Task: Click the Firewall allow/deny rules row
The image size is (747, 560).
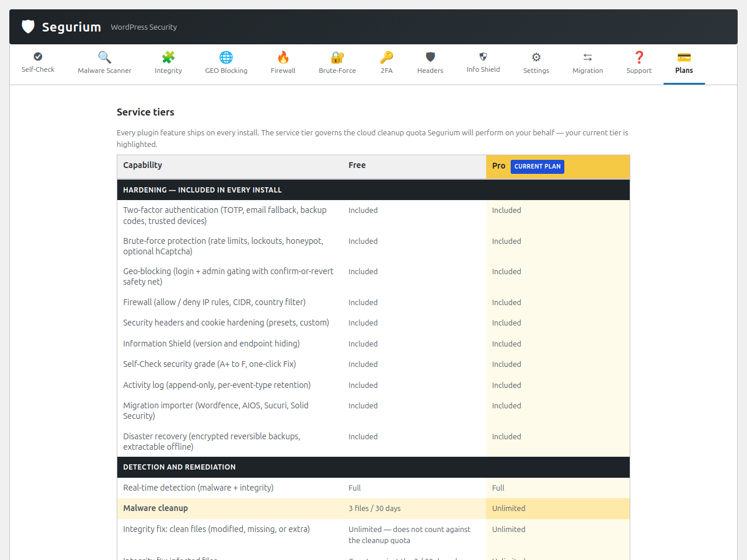Action: coord(214,302)
